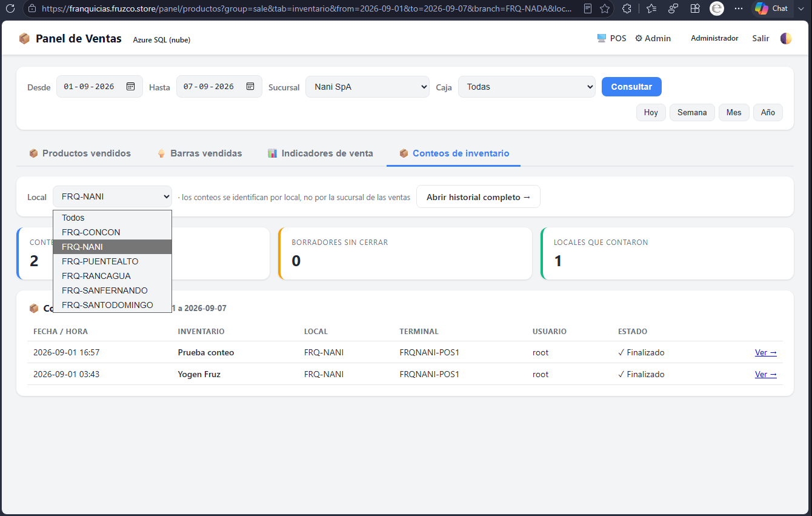Choose FRQ-SANFERNANDO in the Local list
The height and width of the screenshot is (516, 812).
click(112, 290)
